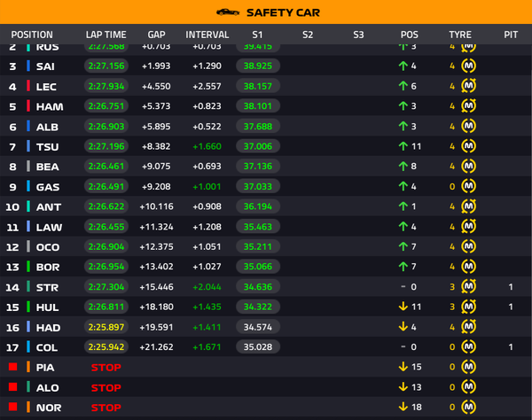
Task: Click the red STOP label for ALO
Action: 106,387
